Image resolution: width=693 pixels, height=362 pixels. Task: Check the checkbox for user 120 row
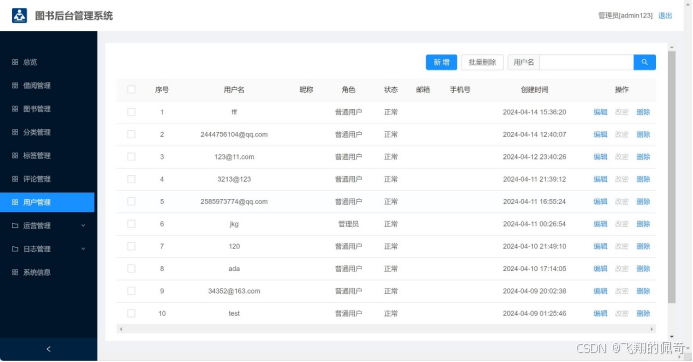click(x=131, y=246)
